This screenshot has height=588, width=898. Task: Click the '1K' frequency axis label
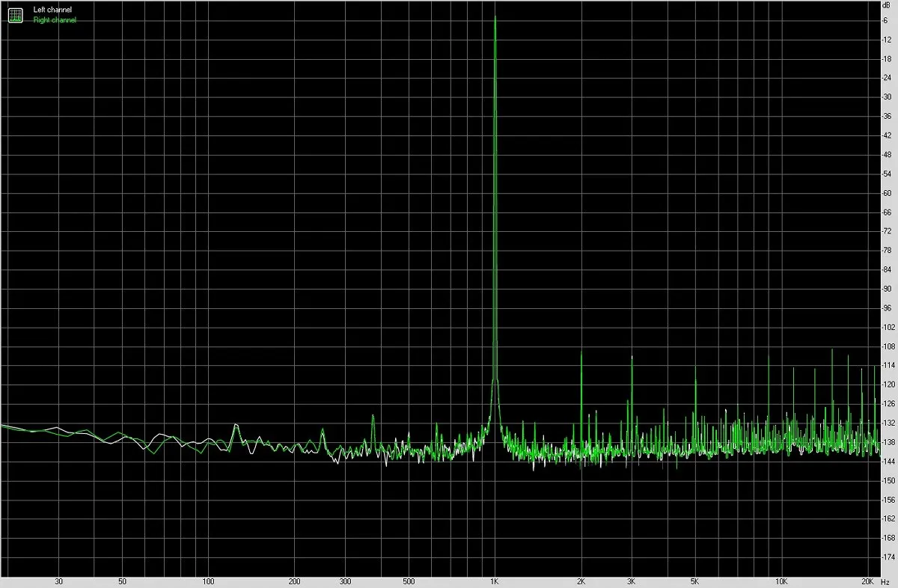coord(495,581)
